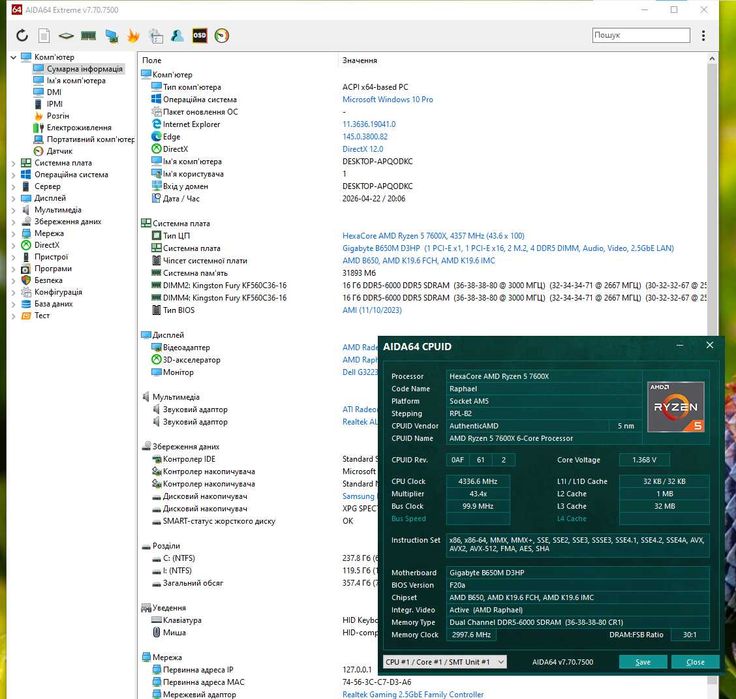This screenshot has height=699, width=736.
Task: Expand the Системна плата tree node
Action: 13,163
